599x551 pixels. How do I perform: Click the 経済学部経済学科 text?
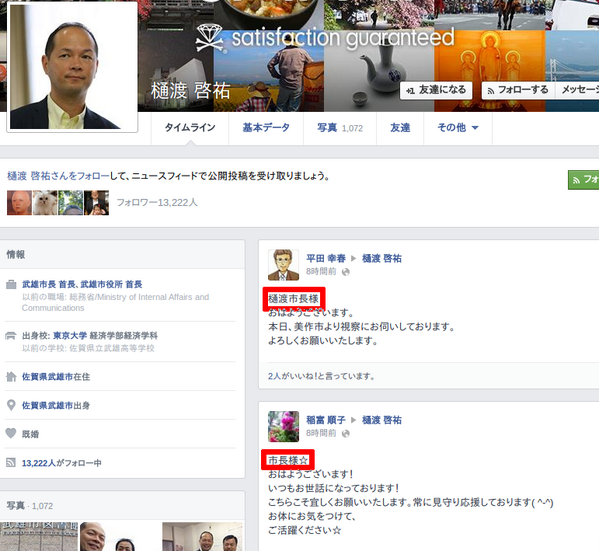point(124,335)
